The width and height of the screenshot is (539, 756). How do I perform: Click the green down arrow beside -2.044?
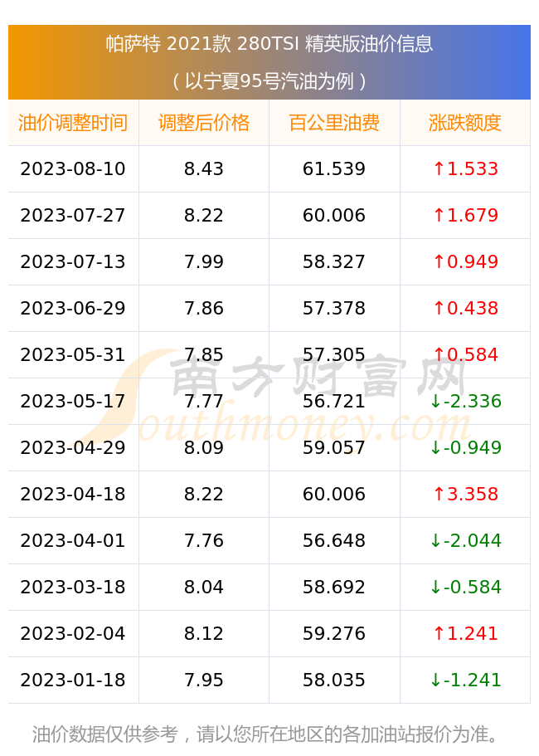pos(435,540)
